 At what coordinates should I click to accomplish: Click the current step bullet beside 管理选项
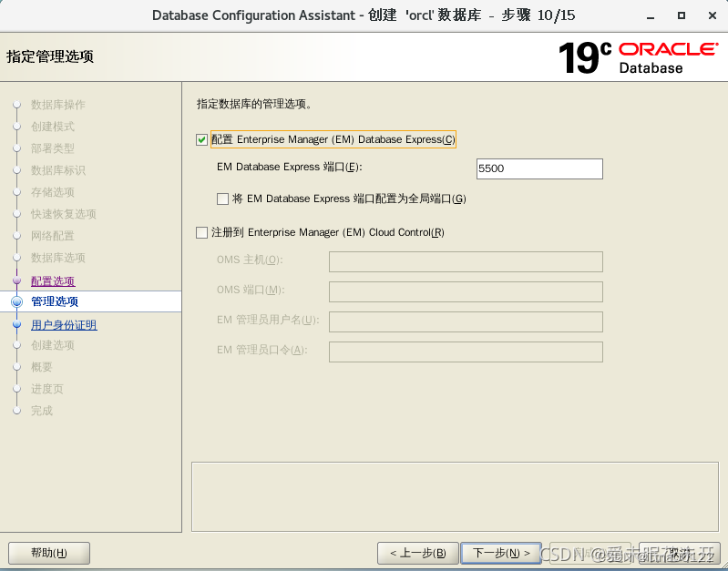coord(17,301)
